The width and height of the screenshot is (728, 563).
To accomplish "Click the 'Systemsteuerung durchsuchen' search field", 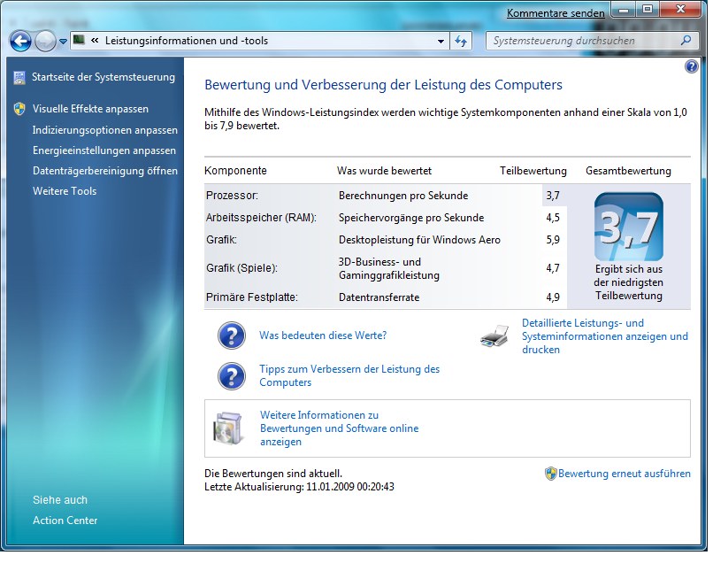I will click(582, 41).
